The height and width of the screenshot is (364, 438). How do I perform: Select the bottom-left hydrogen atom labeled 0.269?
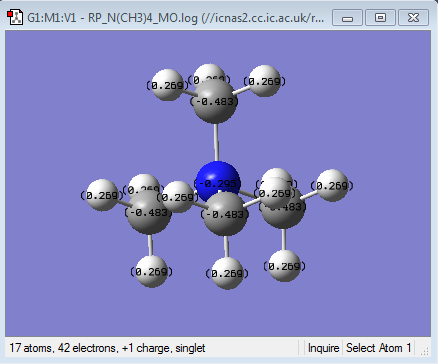click(x=152, y=271)
